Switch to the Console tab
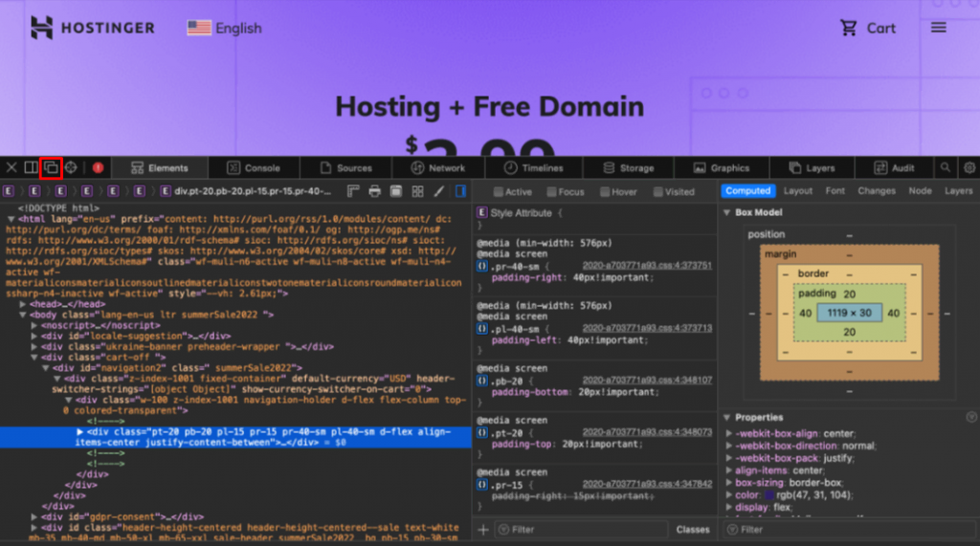 point(254,167)
